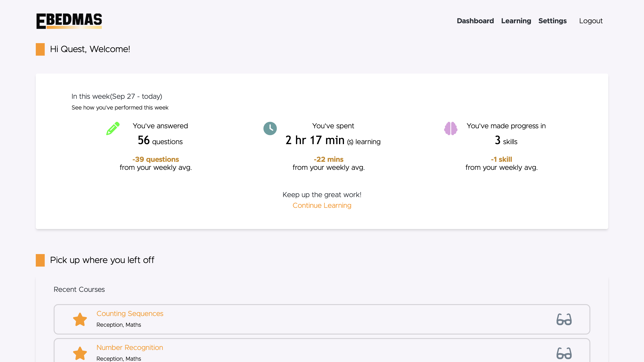Select the 2 hr 17 min learning stat

[333, 141]
